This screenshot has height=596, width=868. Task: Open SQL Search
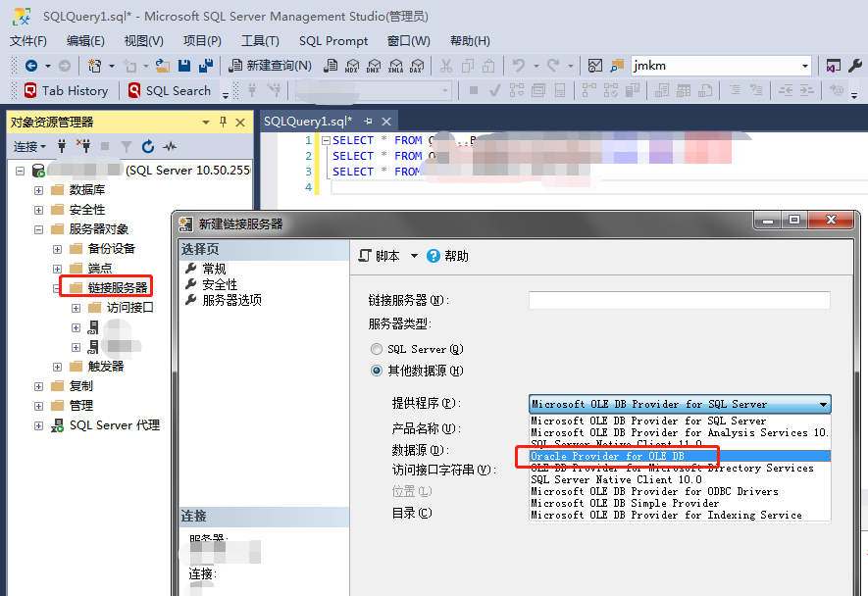(x=170, y=91)
